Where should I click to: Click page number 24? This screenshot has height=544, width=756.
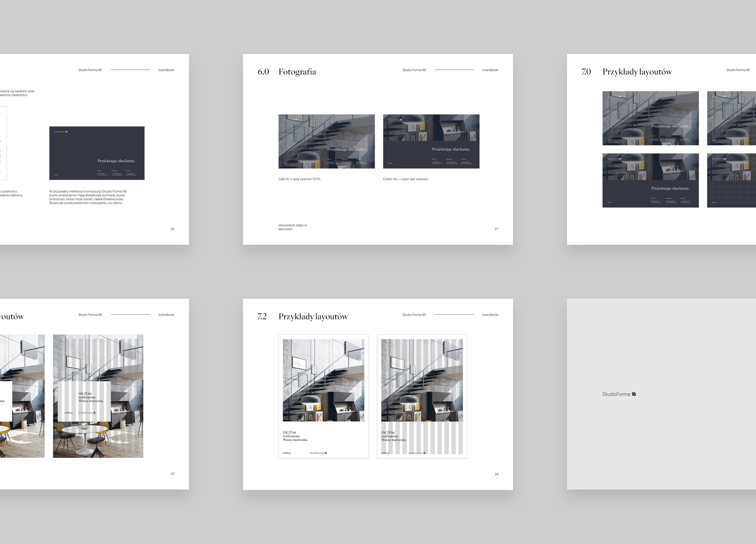pyautogui.click(x=496, y=474)
